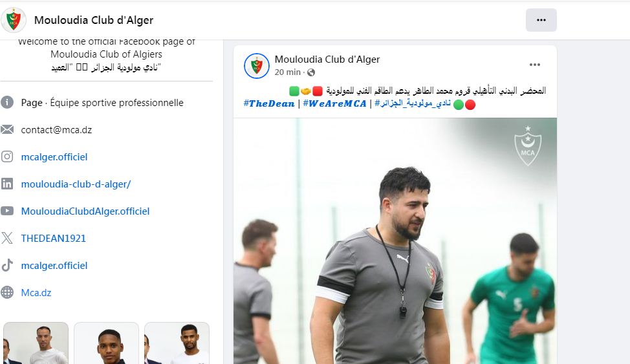630x364 pixels.
Task: Open the page options three-dot menu in header
Action: tap(541, 20)
